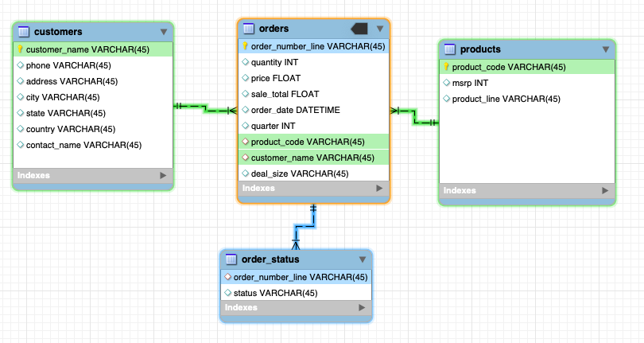This screenshot has height=343, width=644.
Task: Click the black tag arrow on orders header
Action: pyautogui.click(x=359, y=29)
